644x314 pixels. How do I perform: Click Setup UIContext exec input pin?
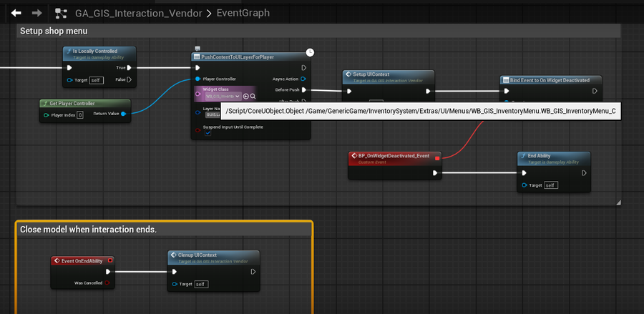click(x=349, y=91)
